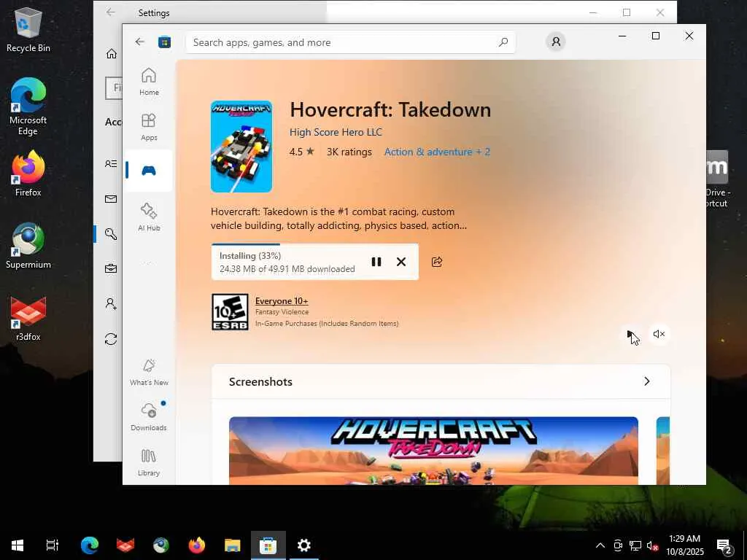The image size is (747, 560).
Task: Share the Hovercraft: Takedown page
Action: tap(437, 262)
